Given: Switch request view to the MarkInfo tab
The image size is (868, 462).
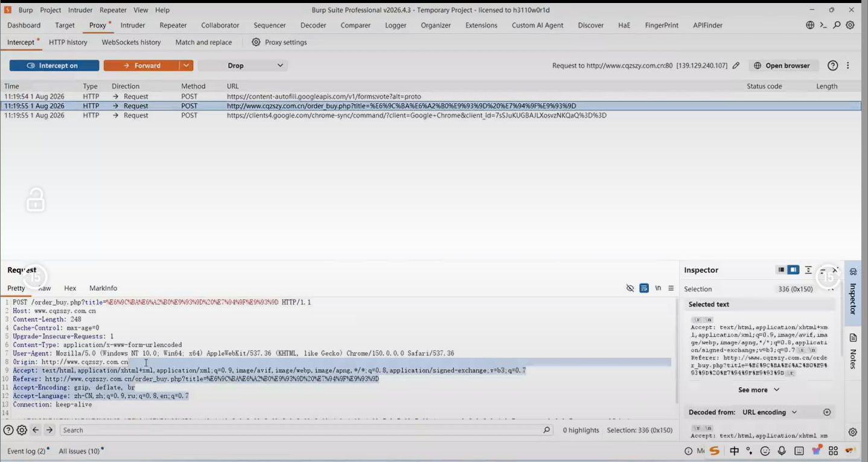Looking at the screenshot, I should click(x=103, y=288).
